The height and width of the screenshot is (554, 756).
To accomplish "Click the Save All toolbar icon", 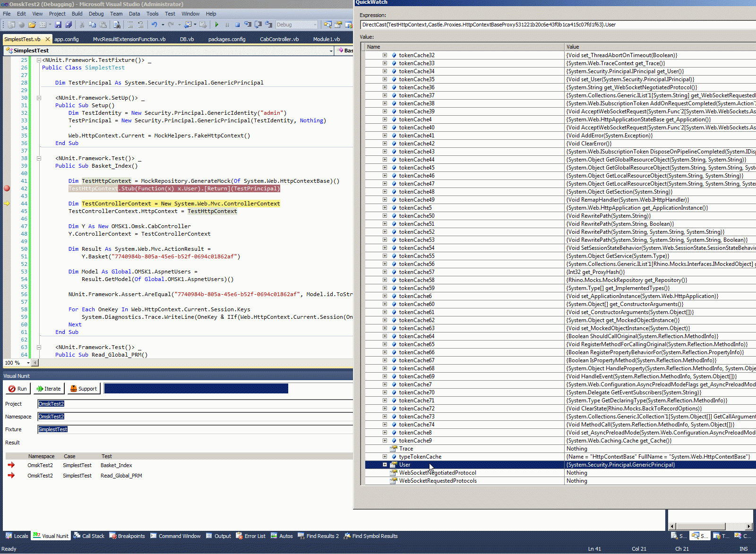I will click(69, 25).
